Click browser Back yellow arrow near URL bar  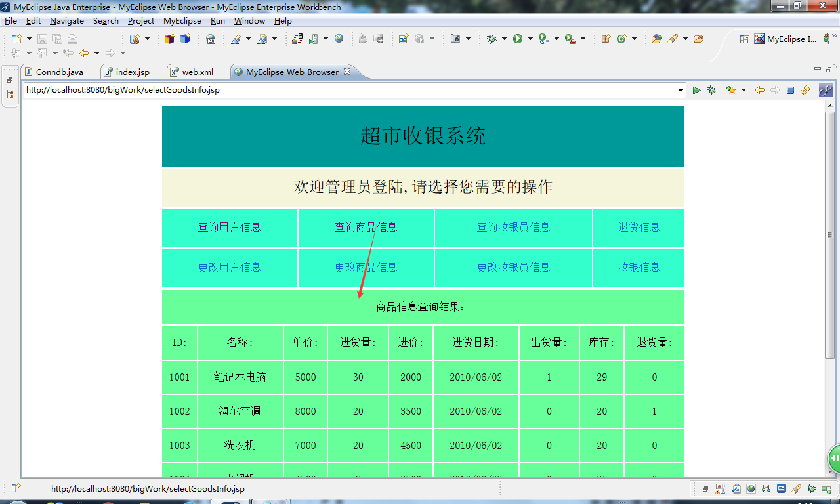tap(759, 90)
